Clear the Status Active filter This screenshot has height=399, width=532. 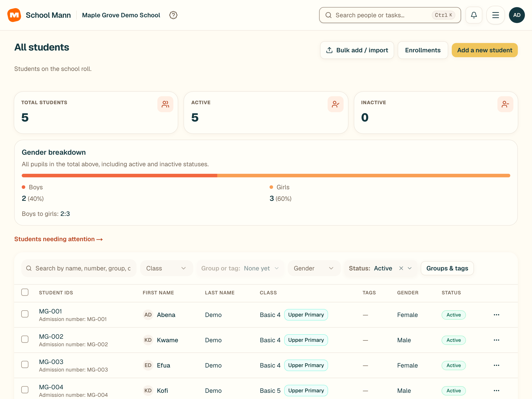401,268
